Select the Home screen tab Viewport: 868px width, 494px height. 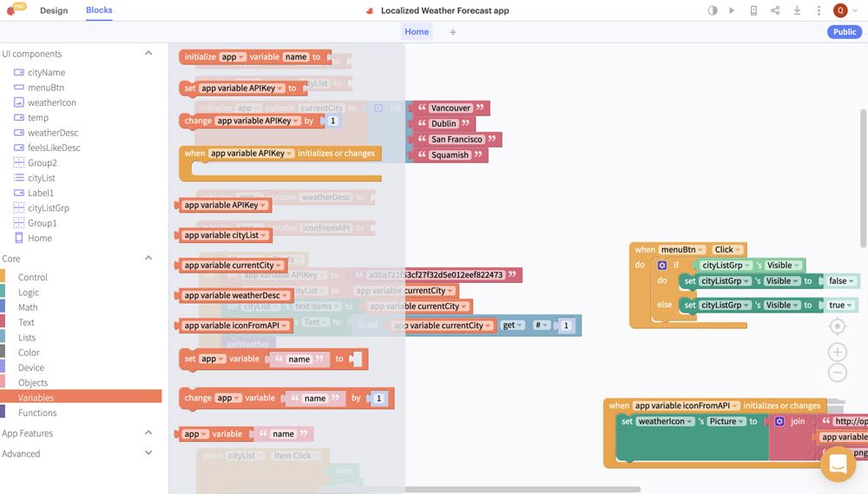coord(417,31)
